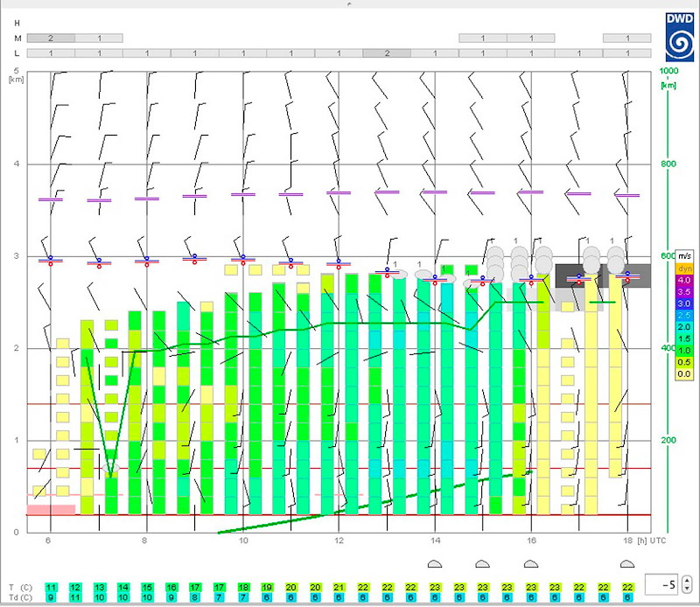Increase the offset value with spinner up arrow
Screen dimensions: 700x607
687,580
